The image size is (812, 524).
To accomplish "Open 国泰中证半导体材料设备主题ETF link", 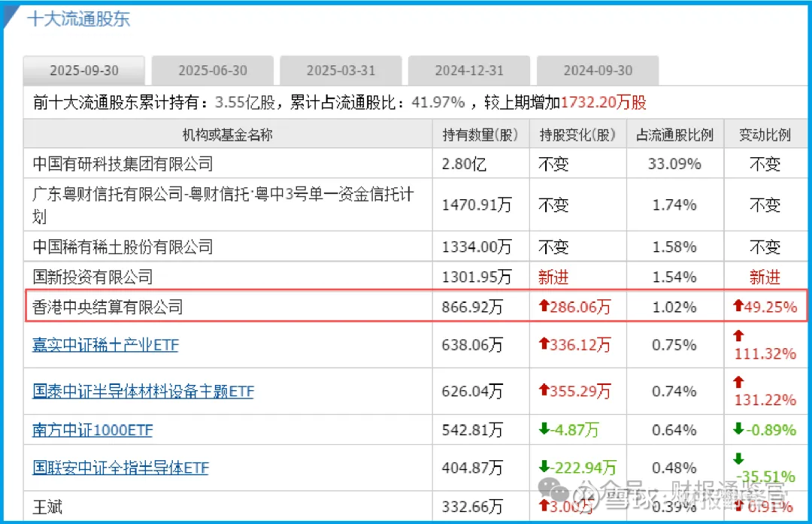I will (143, 391).
